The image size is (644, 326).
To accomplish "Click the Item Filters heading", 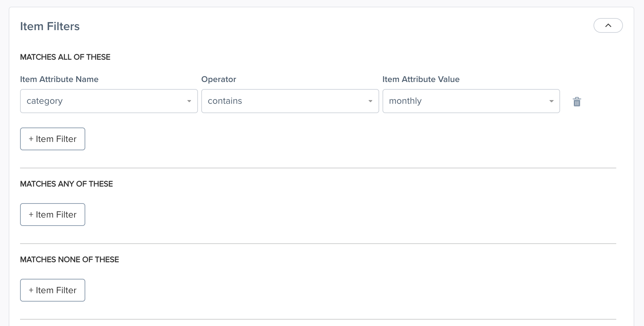I will 50,26.
